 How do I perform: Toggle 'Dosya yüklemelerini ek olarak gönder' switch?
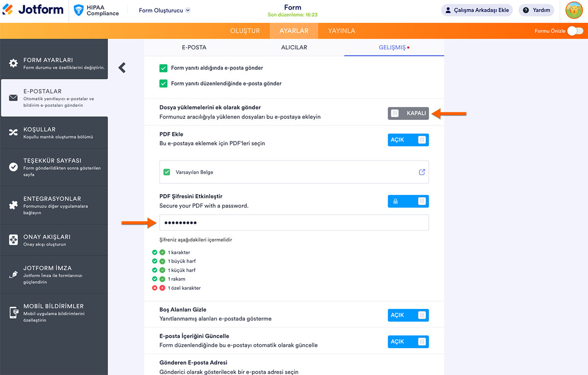click(x=408, y=113)
